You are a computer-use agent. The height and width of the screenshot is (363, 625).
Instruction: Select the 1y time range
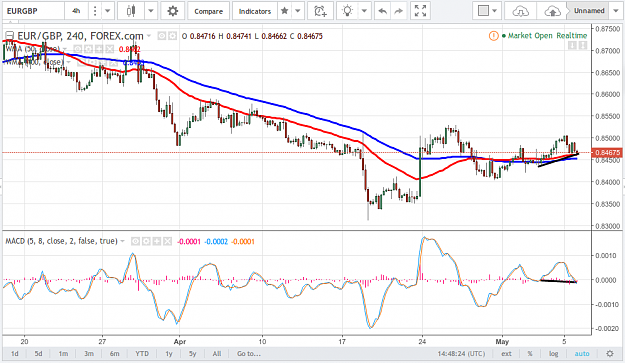click(x=169, y=353)
